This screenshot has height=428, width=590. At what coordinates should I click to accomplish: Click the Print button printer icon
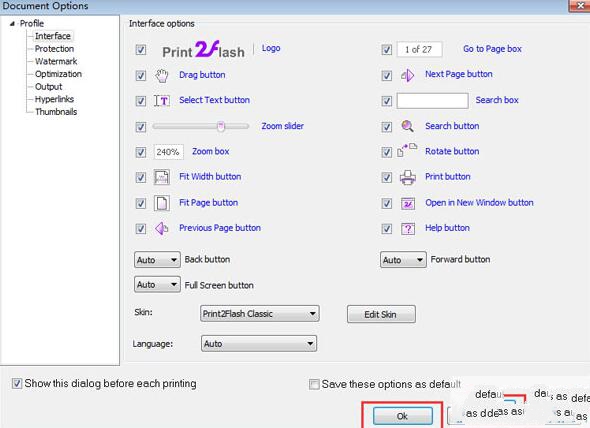(x=408, y=177)
